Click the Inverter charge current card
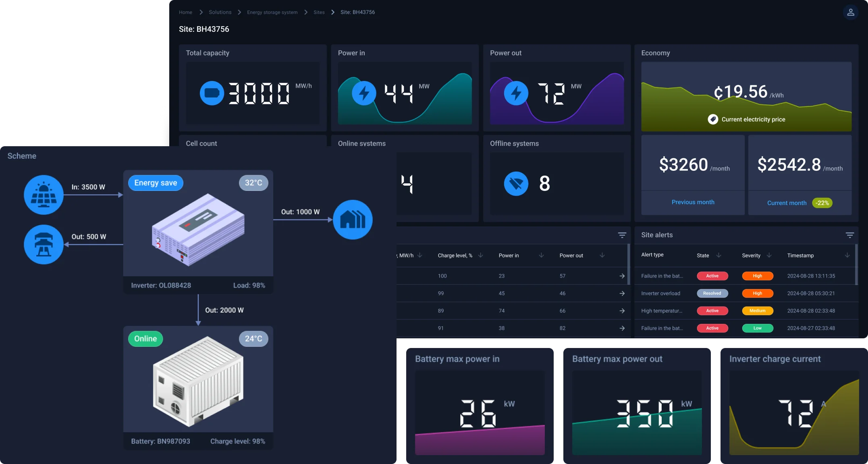The width and height of the screenshot is (868, 464). 794,406
